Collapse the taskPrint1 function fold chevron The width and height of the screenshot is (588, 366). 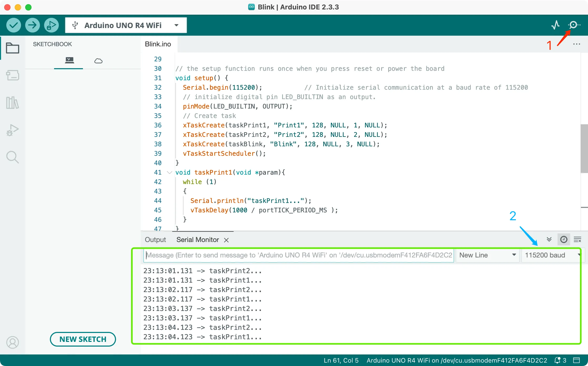coord(170,173)
